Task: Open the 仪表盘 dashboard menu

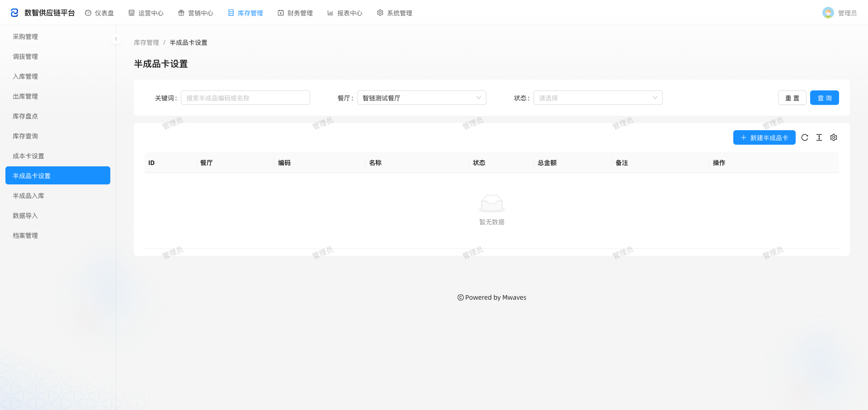Action: pyautogui.click(x=99, y=13)
